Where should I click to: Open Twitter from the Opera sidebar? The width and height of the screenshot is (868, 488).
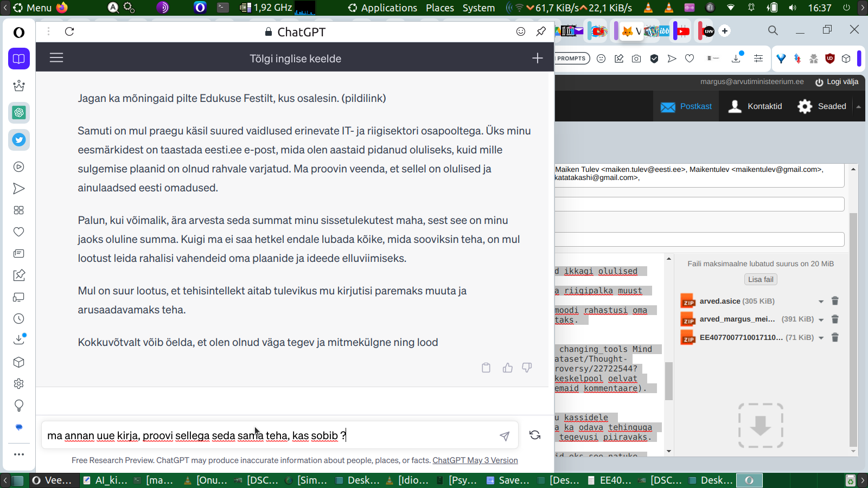click(19, 140)
